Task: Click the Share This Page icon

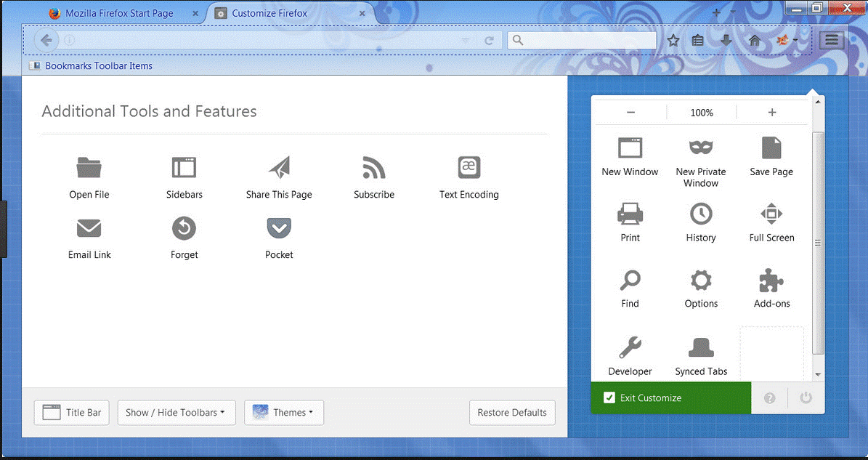Action: (x=279, y=167)
